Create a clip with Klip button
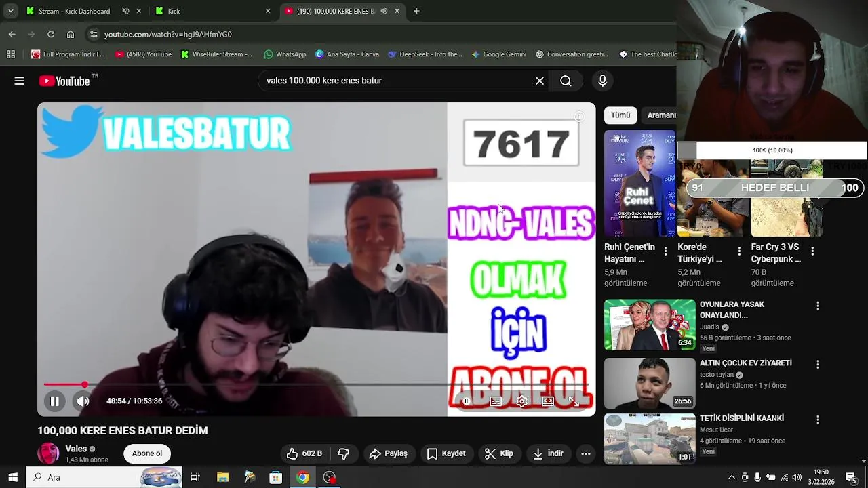 pos(498,453)
